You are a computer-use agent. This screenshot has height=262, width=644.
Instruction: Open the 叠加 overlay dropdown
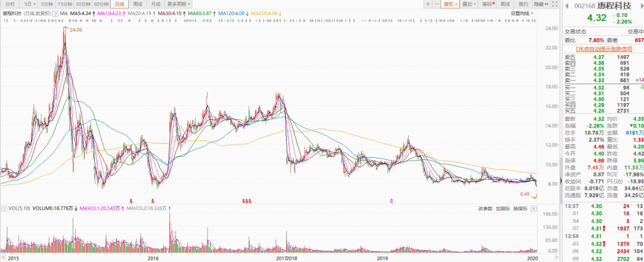(x=469, y=4)
